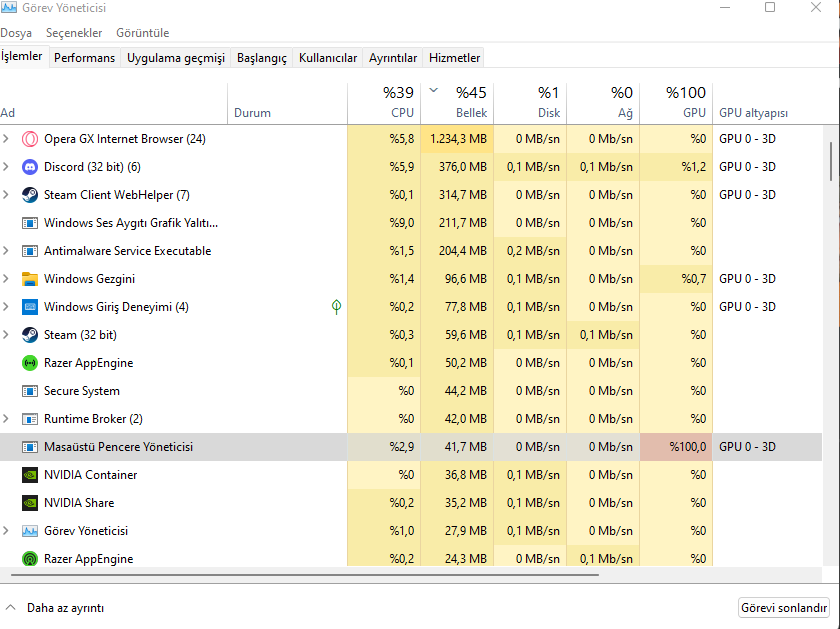Click the Opera GX browser icon

[29, 139]
